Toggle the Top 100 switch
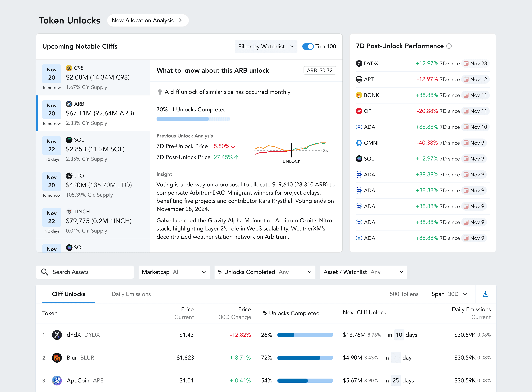The height and width of the screenshot is (392, 532). [308, 47]
